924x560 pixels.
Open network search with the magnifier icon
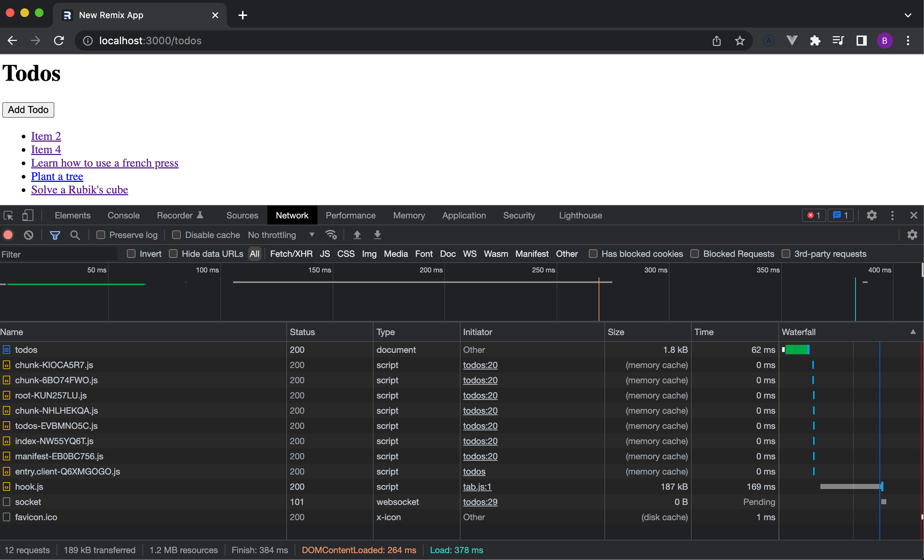pyautogui.click(x=75, y=235)
